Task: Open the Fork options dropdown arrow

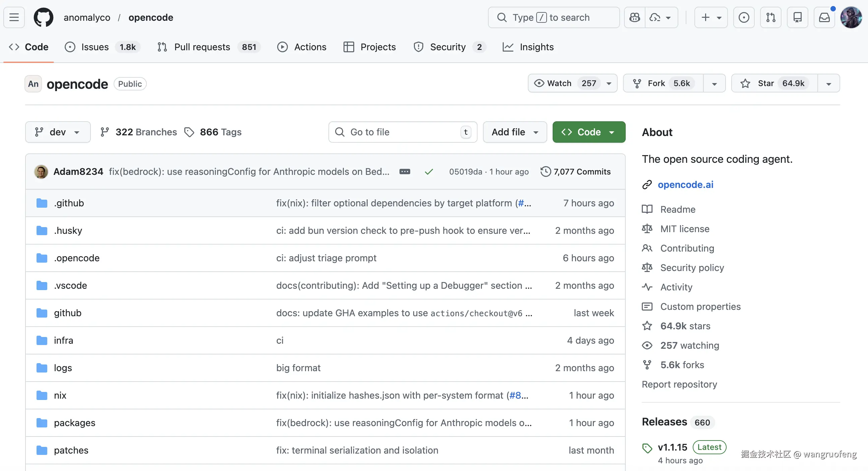Action: (x=714, y=83)
